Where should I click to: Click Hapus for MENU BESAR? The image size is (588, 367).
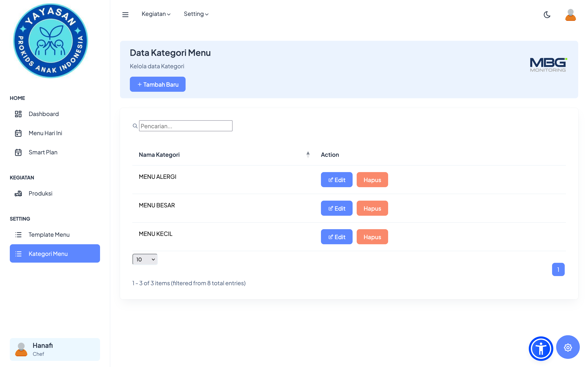point(372,208)
